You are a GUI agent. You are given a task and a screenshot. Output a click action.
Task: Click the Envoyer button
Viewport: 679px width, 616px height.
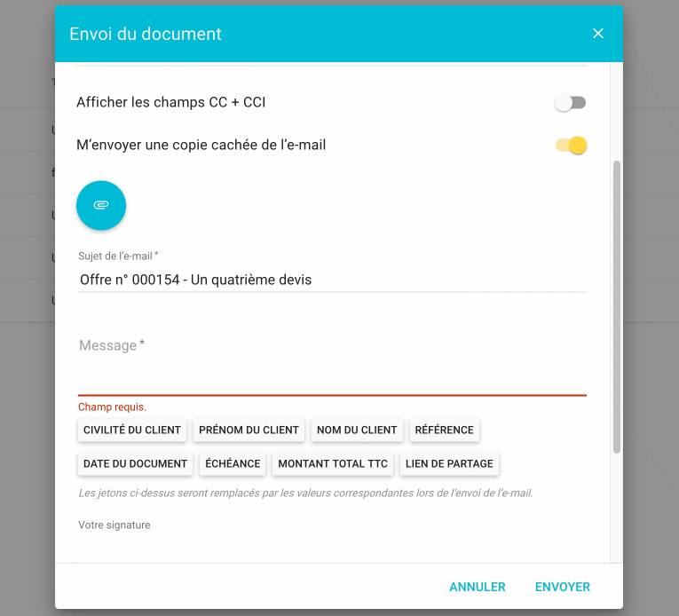[563, 587]
